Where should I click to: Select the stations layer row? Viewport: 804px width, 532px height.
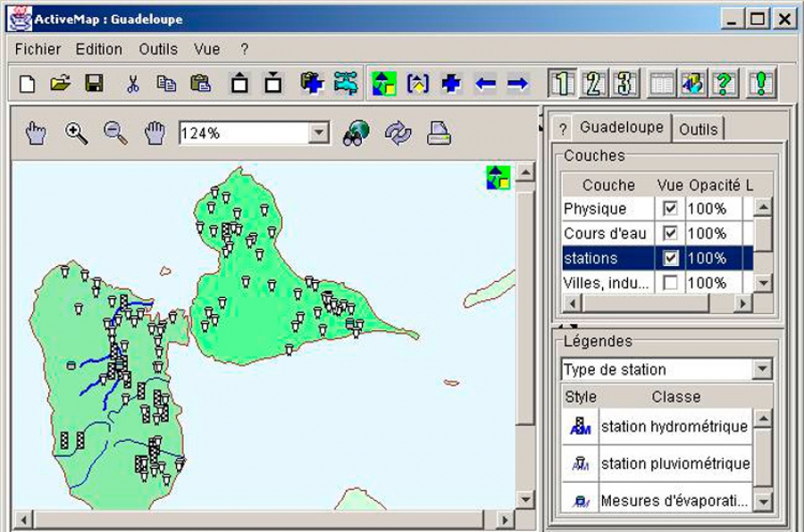(590, 258)
